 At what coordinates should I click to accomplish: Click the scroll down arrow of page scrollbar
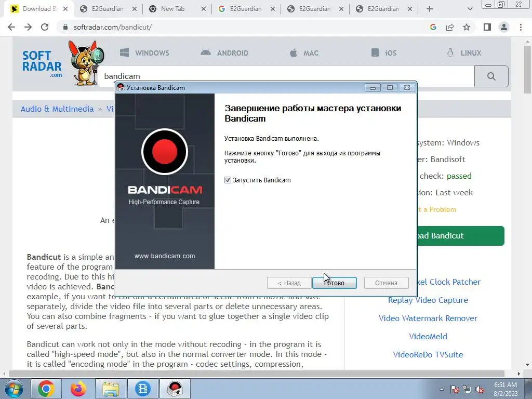(x=528, y=365)
